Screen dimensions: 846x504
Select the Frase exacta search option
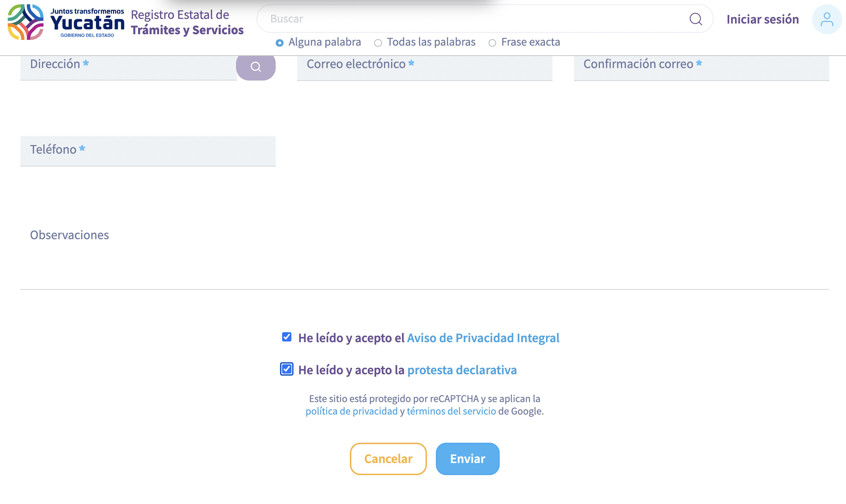pos(492,43)
